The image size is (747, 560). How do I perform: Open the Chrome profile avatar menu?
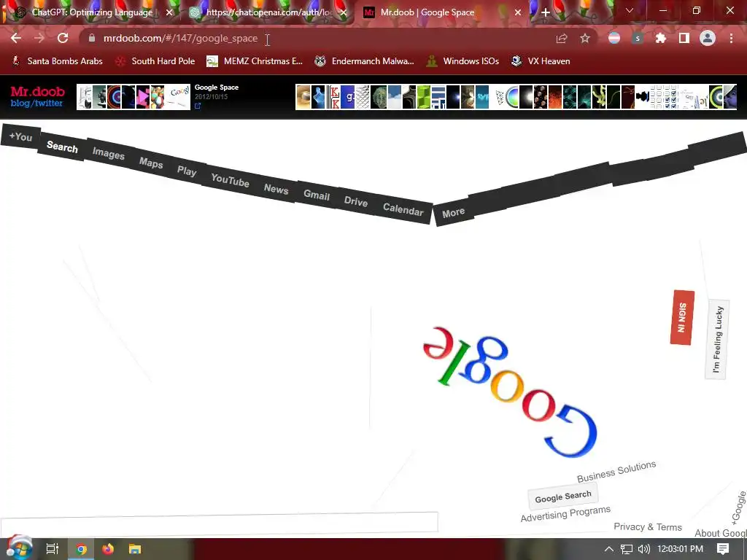pyautogui.click(x=708, y=38)
